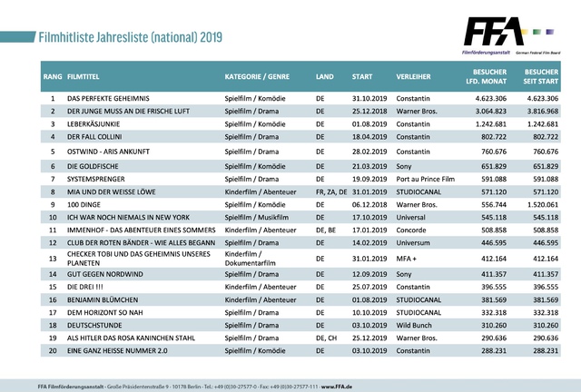
Task: Click visitors since start '1.520.061'
Action: tap(543, 204)
